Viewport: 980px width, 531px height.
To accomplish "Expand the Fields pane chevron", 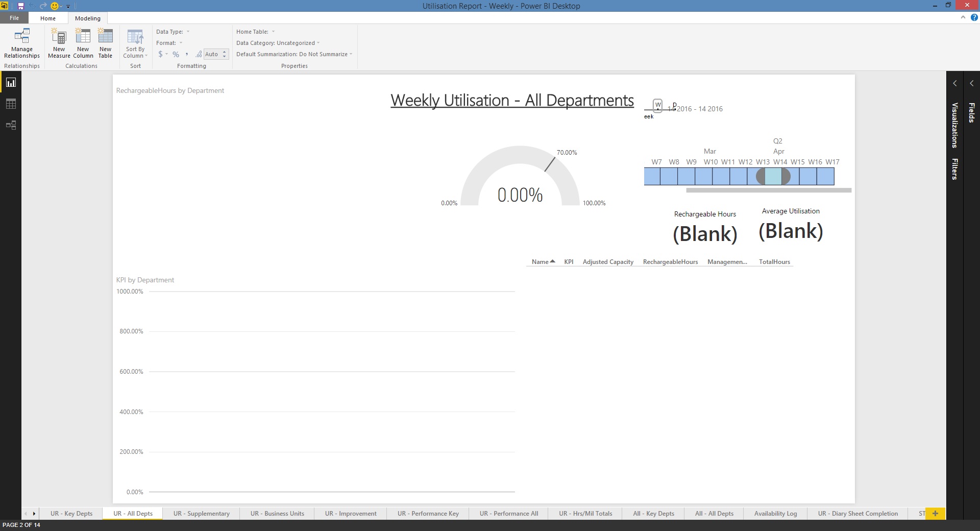I will (972, 83).
